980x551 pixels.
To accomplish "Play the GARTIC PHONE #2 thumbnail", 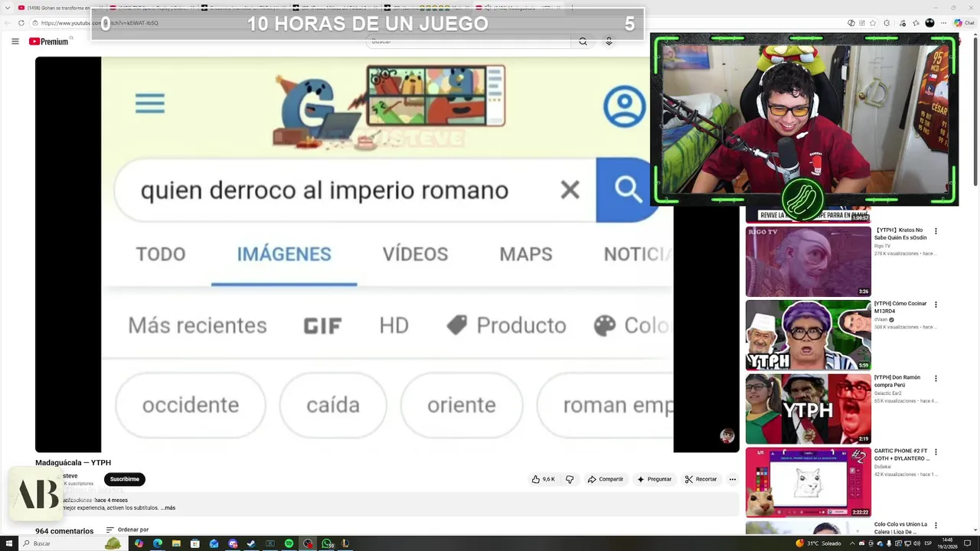I will pyautogui.click(x=808, y=482).
